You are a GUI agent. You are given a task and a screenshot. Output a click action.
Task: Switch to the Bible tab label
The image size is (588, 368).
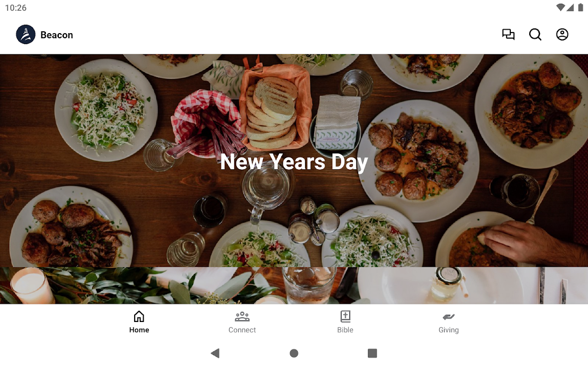(x=345, y=330)
